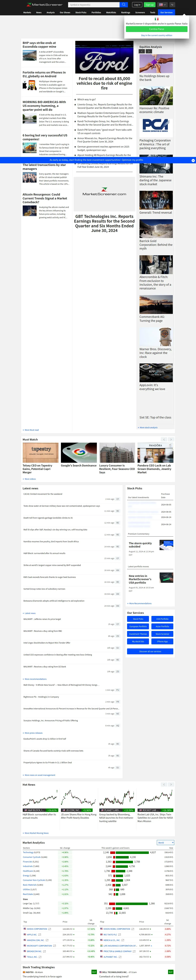Show previous Equities Analysis item
This screenshot has height=980, width=196.
(x=142, y=51)
